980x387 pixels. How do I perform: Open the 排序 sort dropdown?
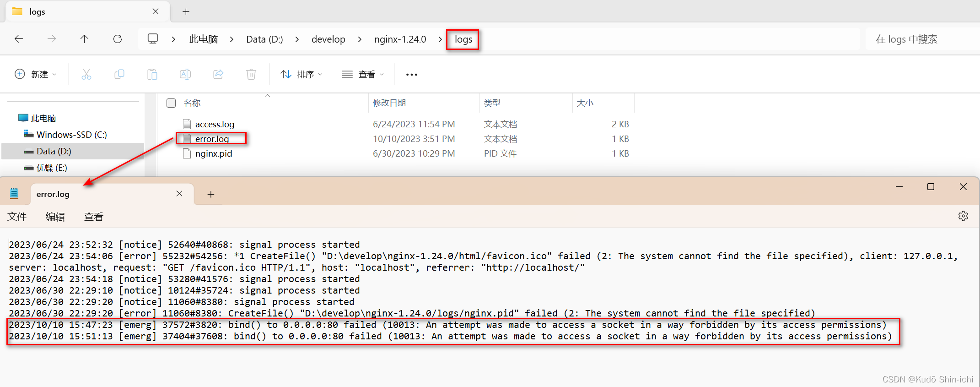[x=302, y=74]
